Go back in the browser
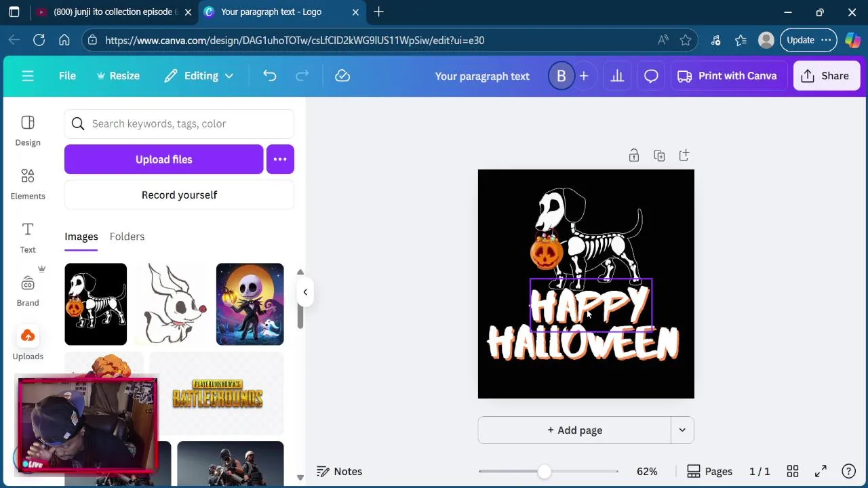 pyautogui.click(x=14, y=40)
